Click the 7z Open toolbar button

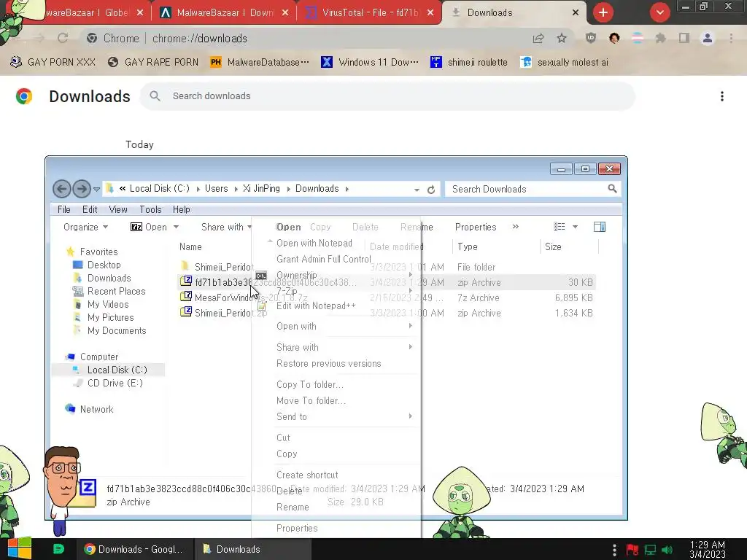[149, 227]
